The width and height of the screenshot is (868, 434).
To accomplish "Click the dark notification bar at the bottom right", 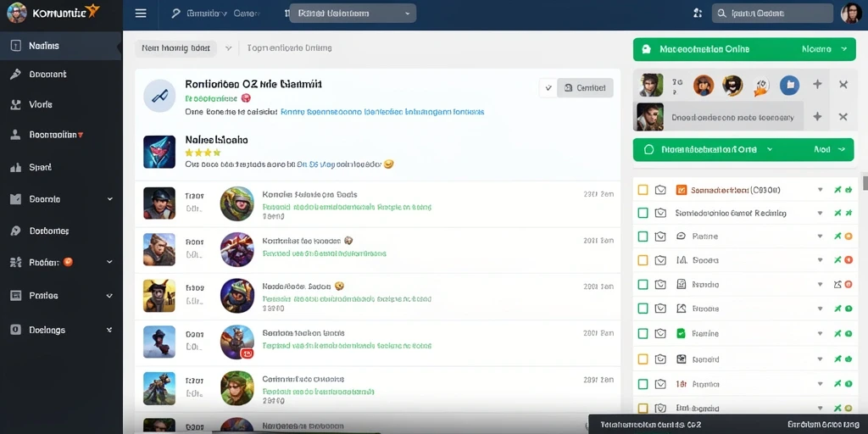I will (x=728, y=425).
